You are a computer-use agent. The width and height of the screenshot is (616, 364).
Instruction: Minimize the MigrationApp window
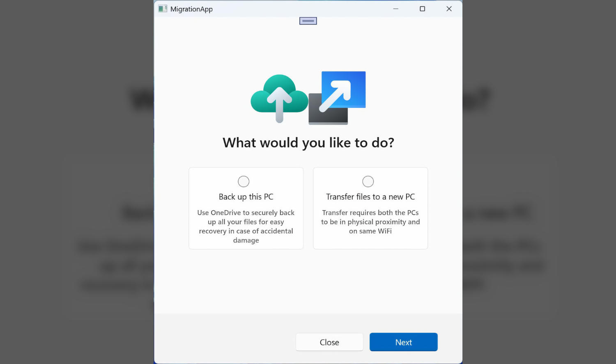point(395,9)
